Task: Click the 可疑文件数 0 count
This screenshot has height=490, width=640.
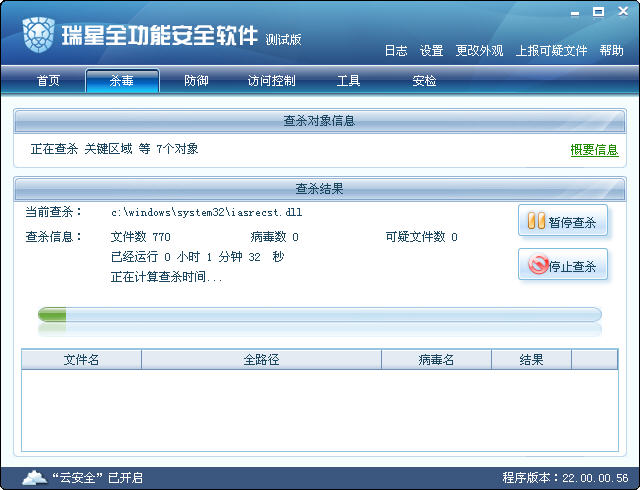Action: (421, 237)
